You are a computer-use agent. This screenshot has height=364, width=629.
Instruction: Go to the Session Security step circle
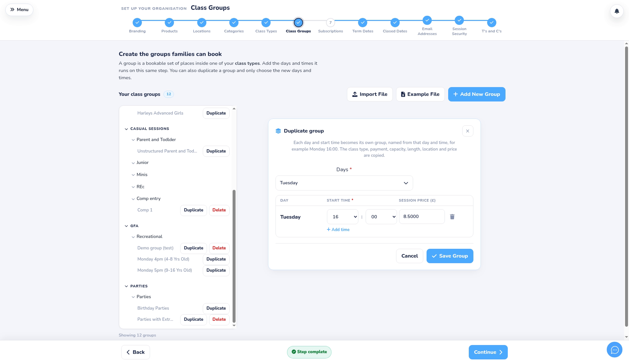click(x=459, y=20)
